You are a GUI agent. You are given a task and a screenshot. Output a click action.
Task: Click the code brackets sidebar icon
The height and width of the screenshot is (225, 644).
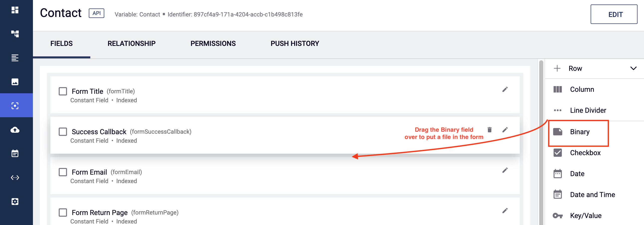click(x=15, y=178)
